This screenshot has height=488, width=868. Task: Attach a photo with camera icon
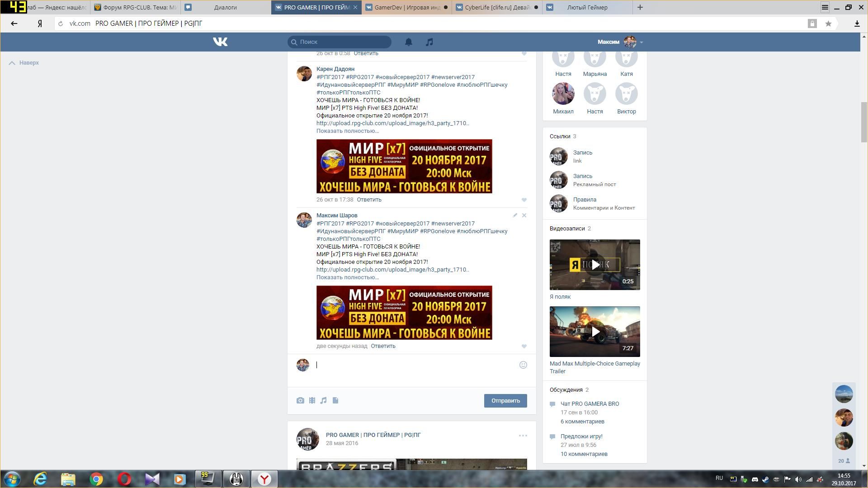pyautogui.click(x=300, y=400)
